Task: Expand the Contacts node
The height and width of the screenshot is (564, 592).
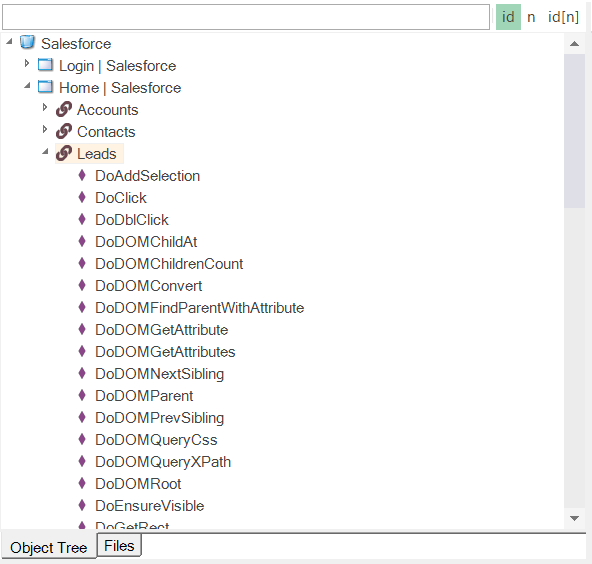Action: [45, 129]
